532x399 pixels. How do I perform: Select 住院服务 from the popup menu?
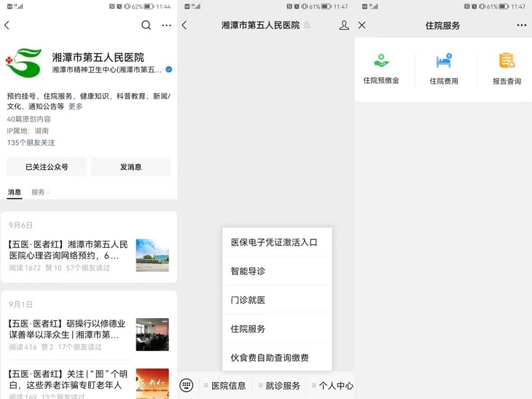[277, 329]
